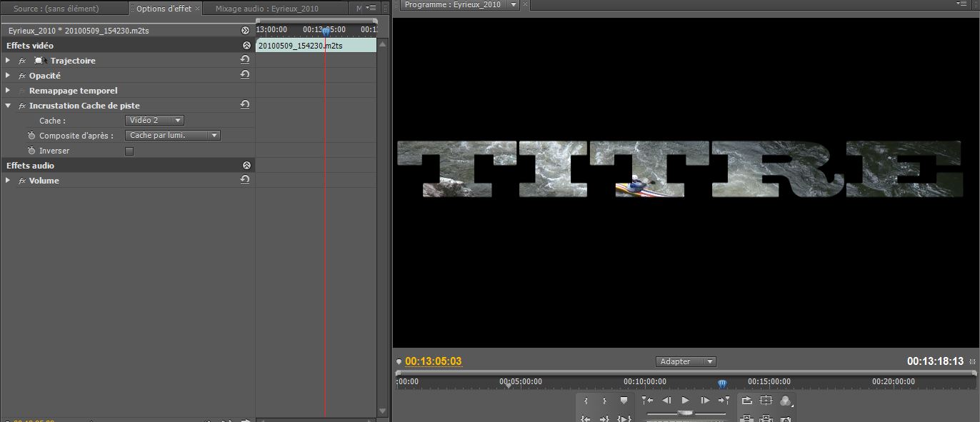Reset the Opacité effect

click(245, 75)
